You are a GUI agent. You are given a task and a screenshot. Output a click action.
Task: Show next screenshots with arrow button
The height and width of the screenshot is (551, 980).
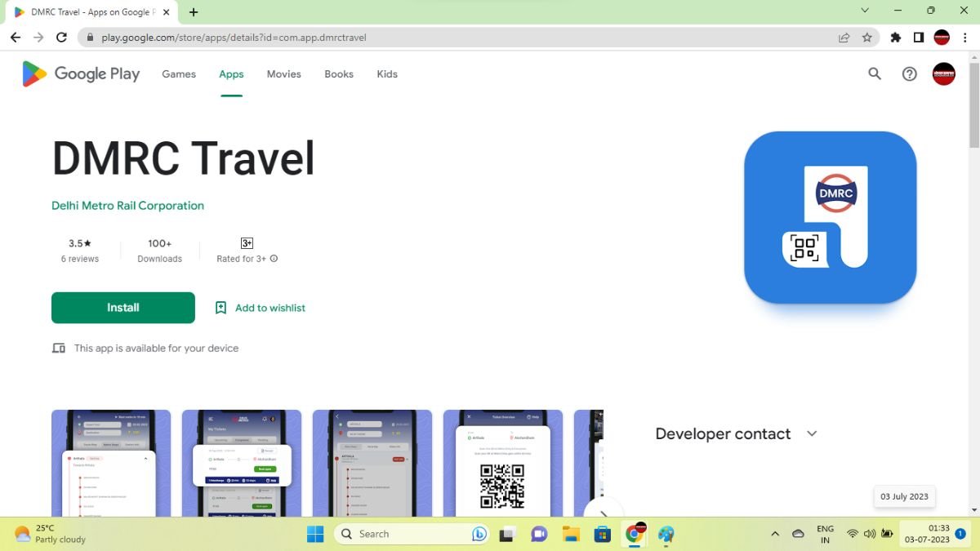(x=603, y=511)
